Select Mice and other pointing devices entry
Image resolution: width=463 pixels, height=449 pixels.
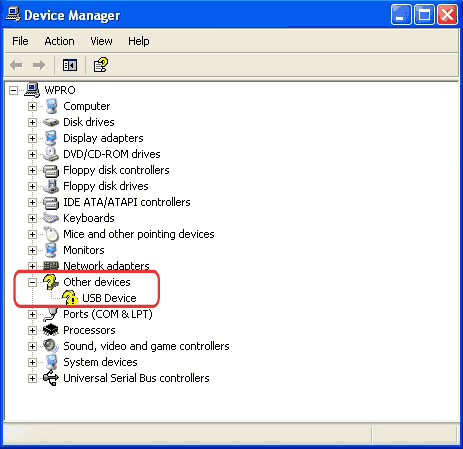pos(139,234)
